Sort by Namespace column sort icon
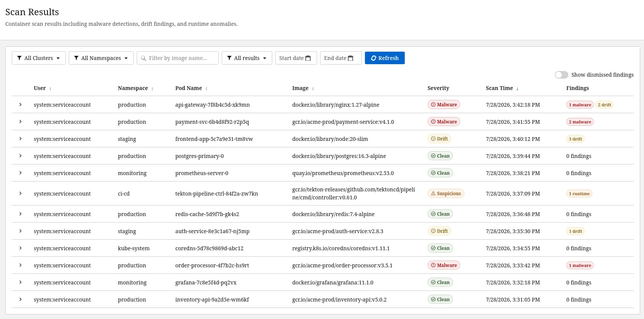 click(153, 88)
